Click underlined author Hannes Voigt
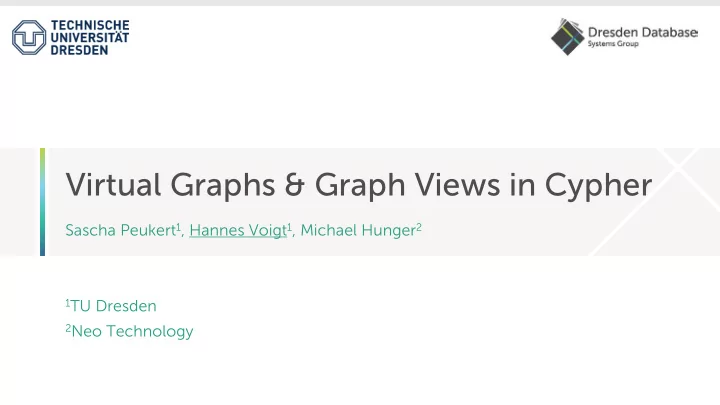This screenshot has height=405, width=720. pos(238,230)
